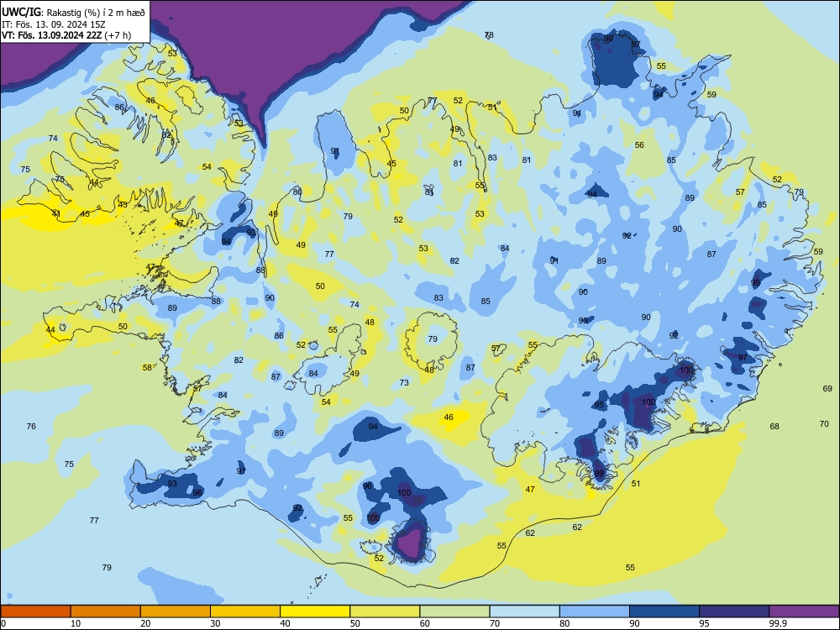This screenshot has width=840, height=630.
Task: Select the purple 99.9+ legend swatch
Action: point(804,612)
